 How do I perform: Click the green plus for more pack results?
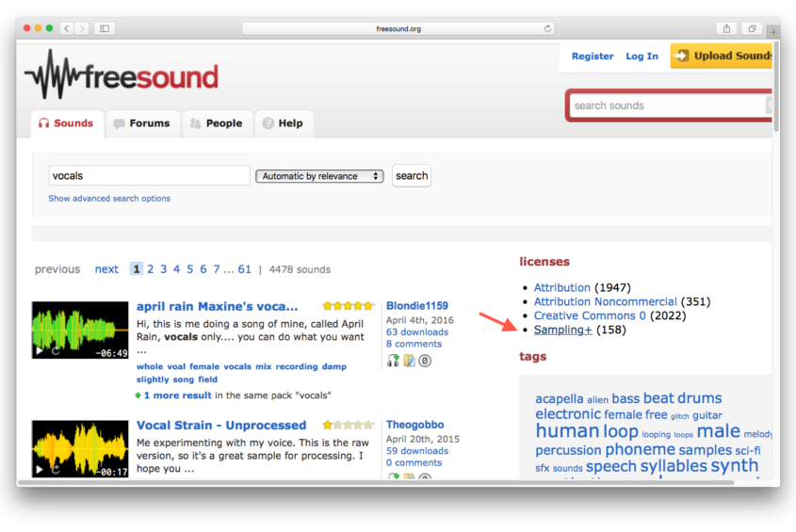point(138,395)
